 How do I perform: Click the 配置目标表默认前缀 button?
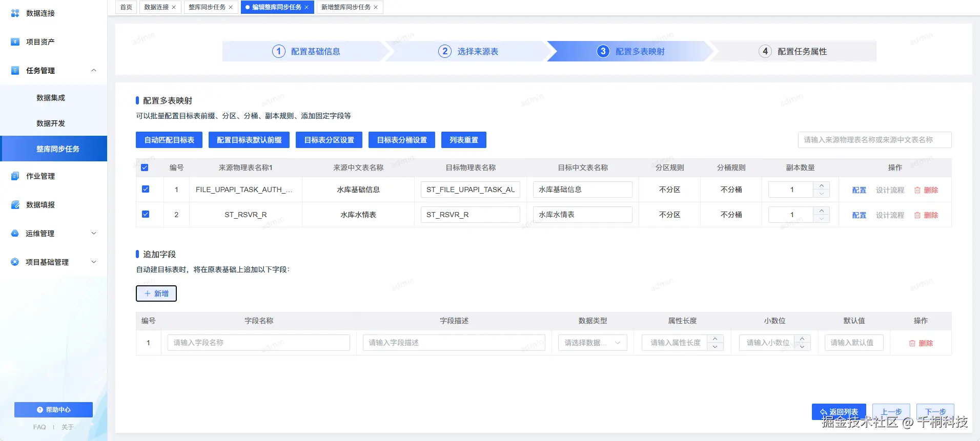(x=249, y=140)
